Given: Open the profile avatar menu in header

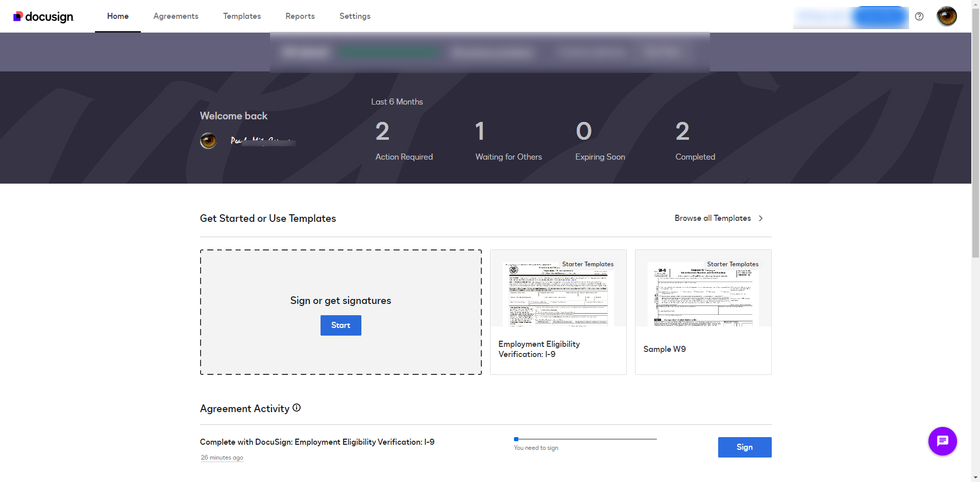Looking at the screenshot, I should tap(947, 16).
